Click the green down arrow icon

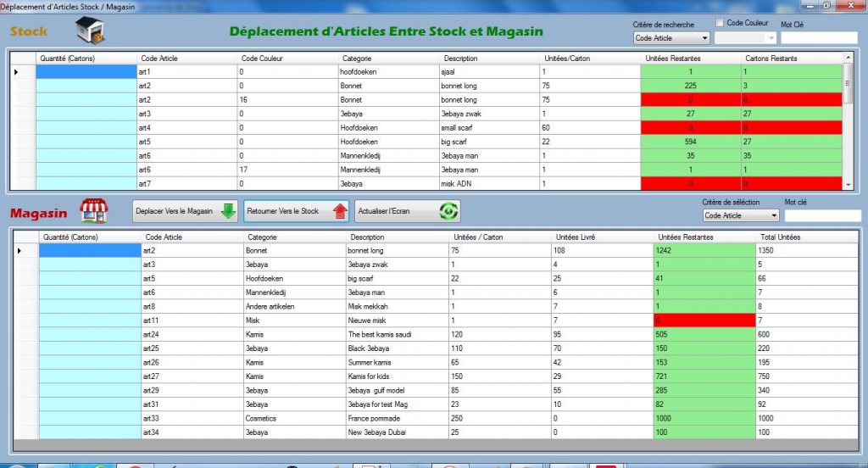tap(228, 211)
